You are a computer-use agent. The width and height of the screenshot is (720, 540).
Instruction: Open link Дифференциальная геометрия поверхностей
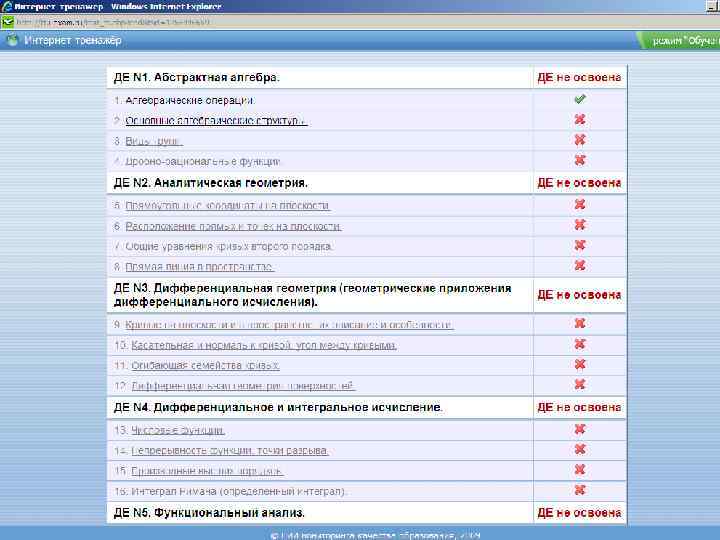[x=243, y=386]
